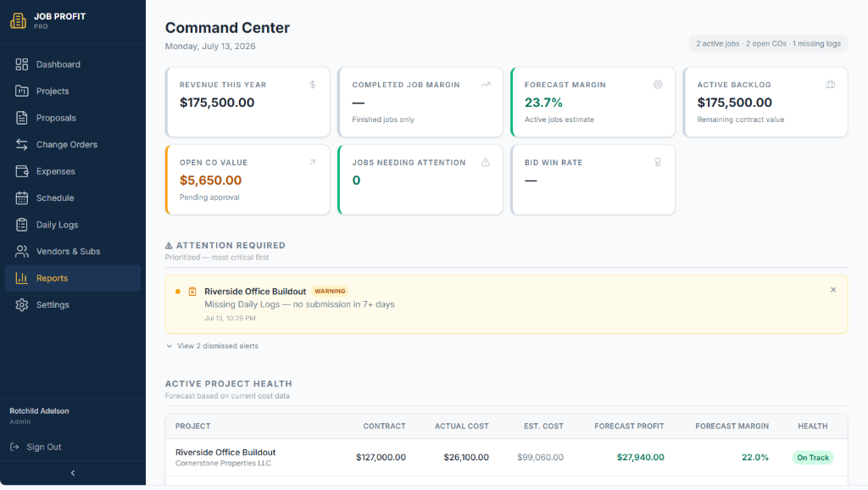Select the Reports menu item

[x=73, y=278]
